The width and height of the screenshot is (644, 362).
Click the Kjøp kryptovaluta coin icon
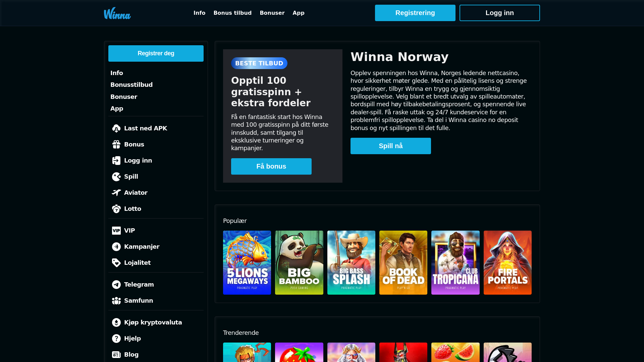[x=116, y=322]
